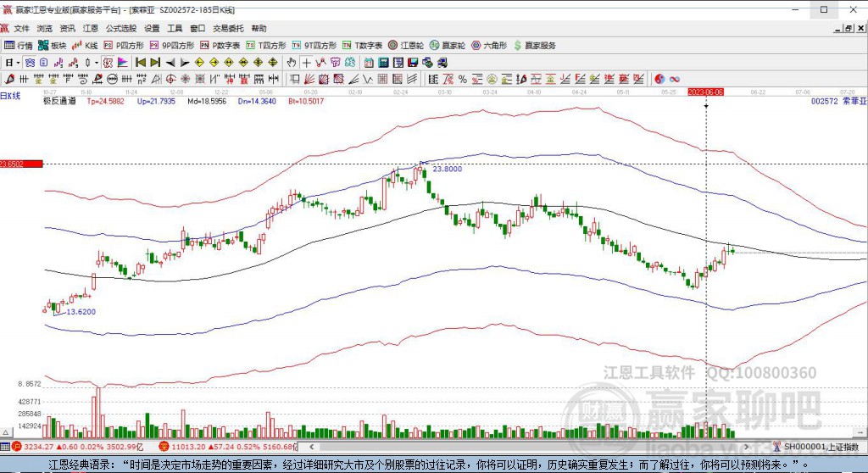Select the percent symbol tool
This screenshot has width=868, height=473.
463,79
